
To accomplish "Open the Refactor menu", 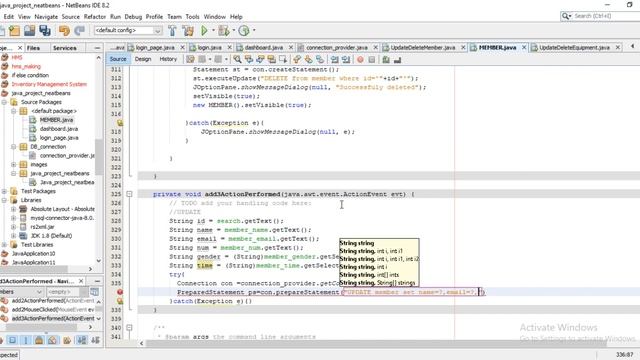I will click(x=95, y=17).
